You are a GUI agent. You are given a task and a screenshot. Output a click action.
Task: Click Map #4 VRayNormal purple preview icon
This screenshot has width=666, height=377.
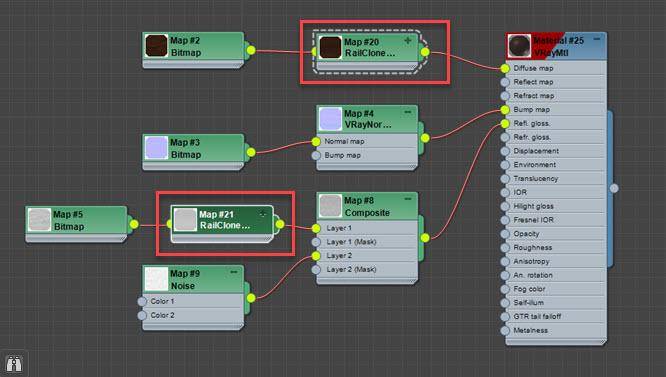tap(330, 118)
